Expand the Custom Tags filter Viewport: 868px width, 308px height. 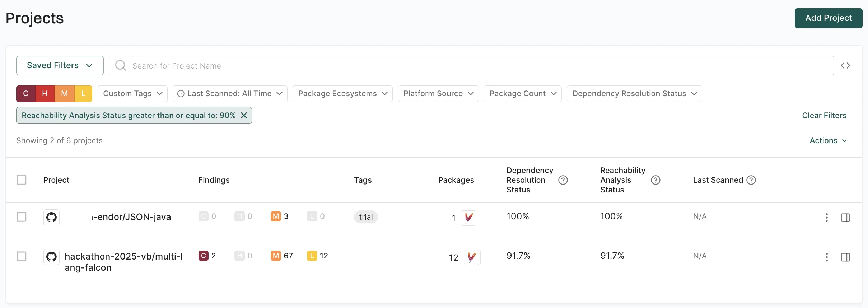pos(132,94)
